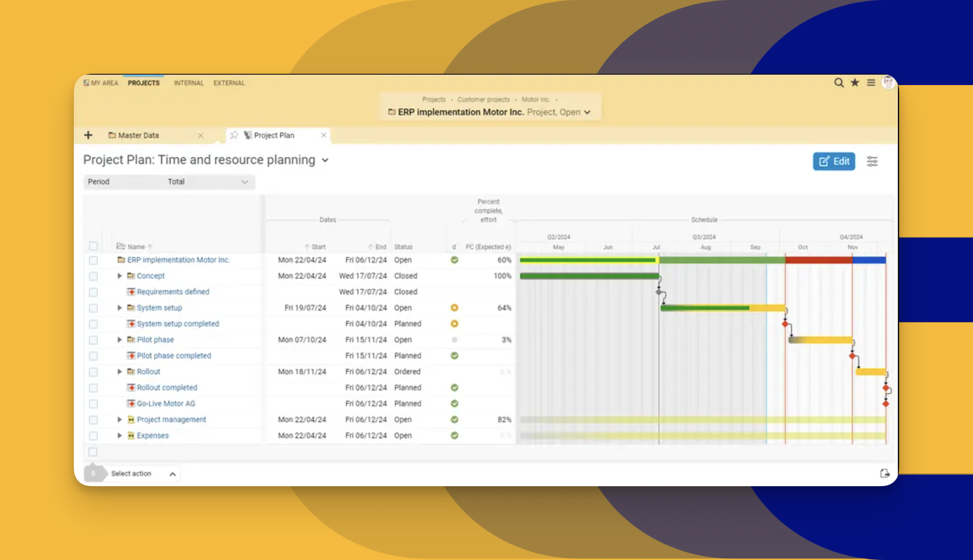Click the folder icon of ERP implementation Motor Inc.
Image resolution: width=973 pixels, height=560 pixels.
coord(121,260)
